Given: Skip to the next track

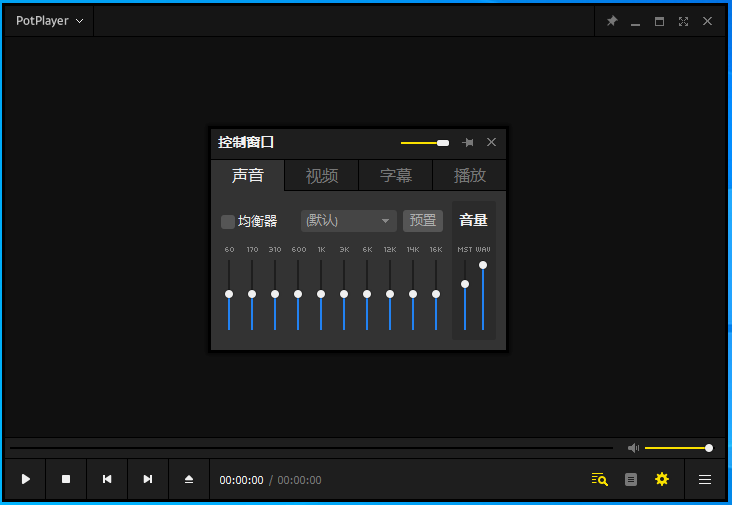Looking at the screenshot, I should pos(148,479).
